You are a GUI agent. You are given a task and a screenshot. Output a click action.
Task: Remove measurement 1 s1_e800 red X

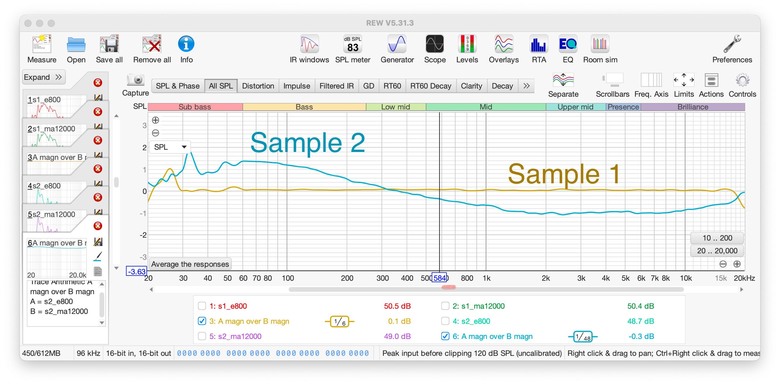tap(98, 83)
